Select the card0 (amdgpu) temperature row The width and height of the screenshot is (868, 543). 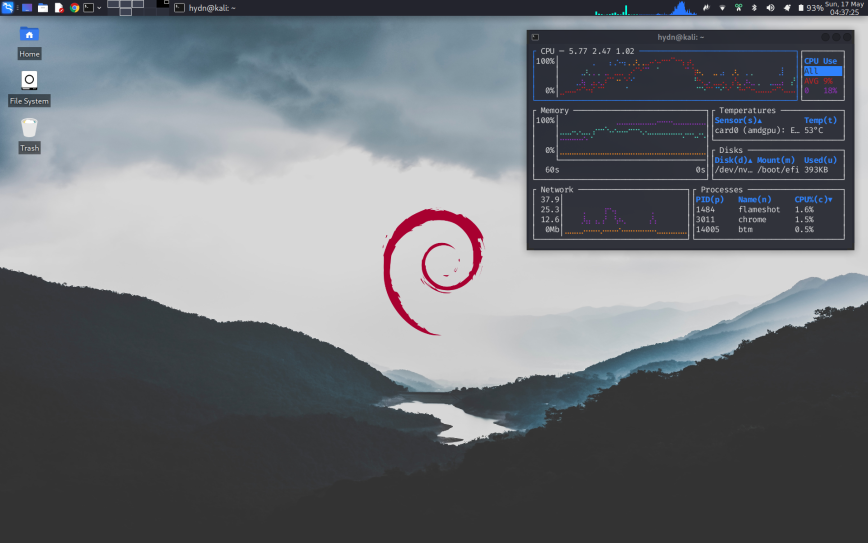coord(778,130)
